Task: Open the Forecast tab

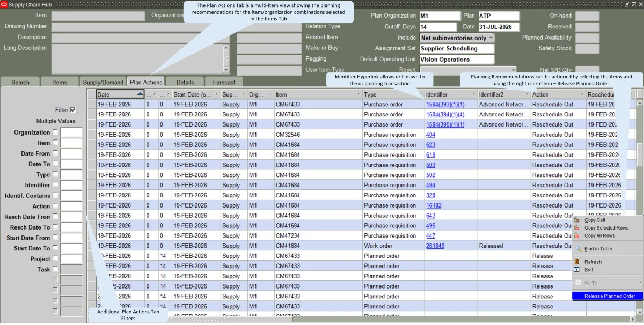Action: [x=224, y=82]
